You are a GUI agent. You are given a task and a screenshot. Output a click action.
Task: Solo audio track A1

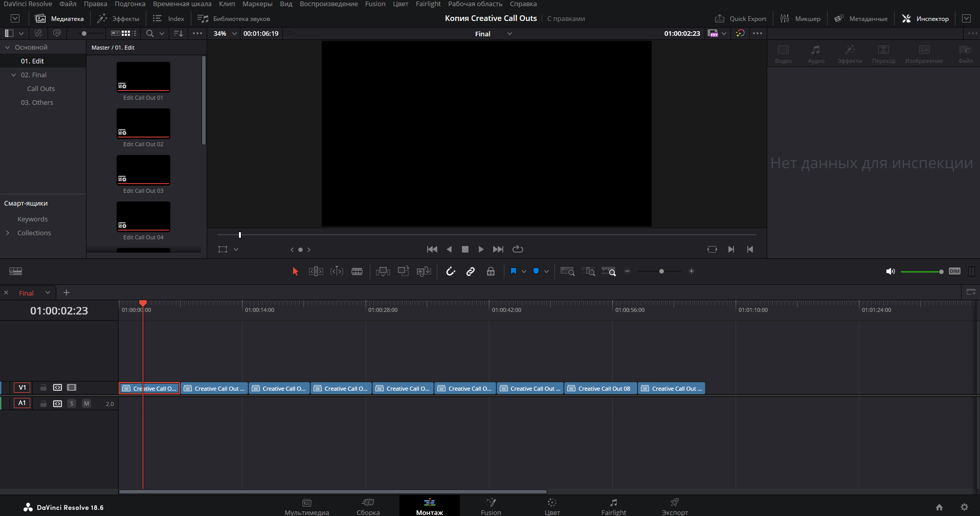click(72, 403)
